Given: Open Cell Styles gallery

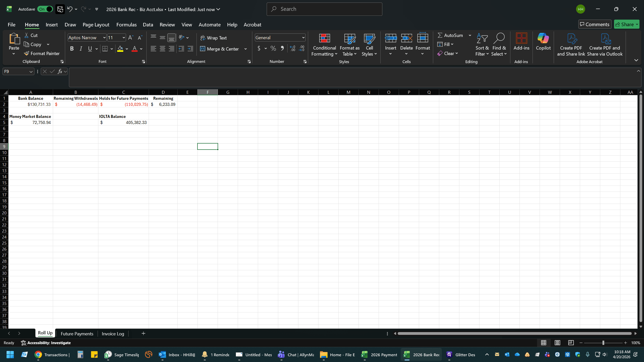Looking at the screenshot, I should [369, 45].
